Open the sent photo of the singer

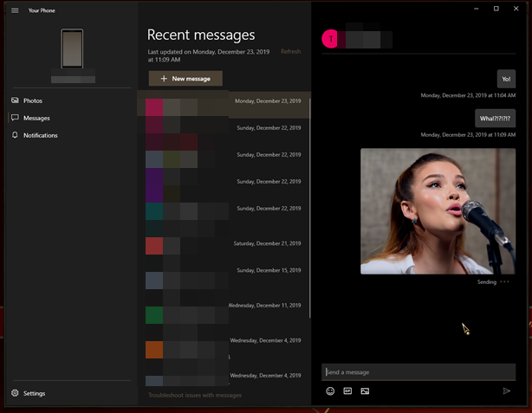tap(438, 211)
